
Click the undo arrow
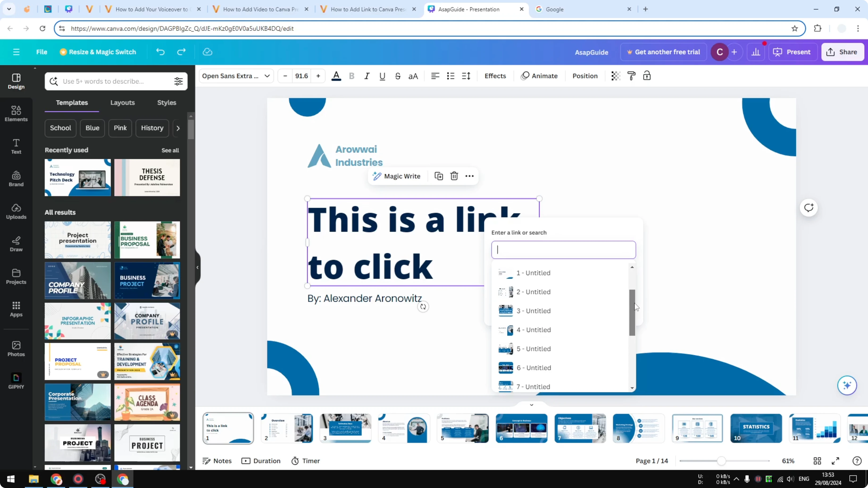coord(160,52)
